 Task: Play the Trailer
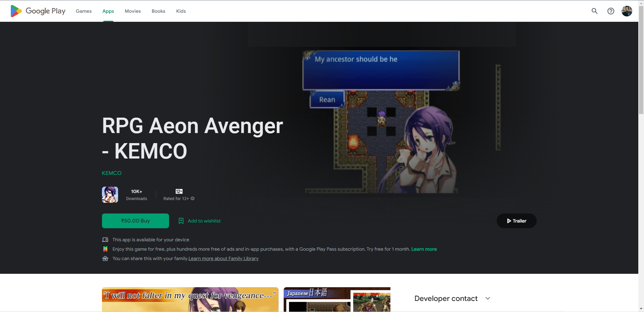(517, 221)
